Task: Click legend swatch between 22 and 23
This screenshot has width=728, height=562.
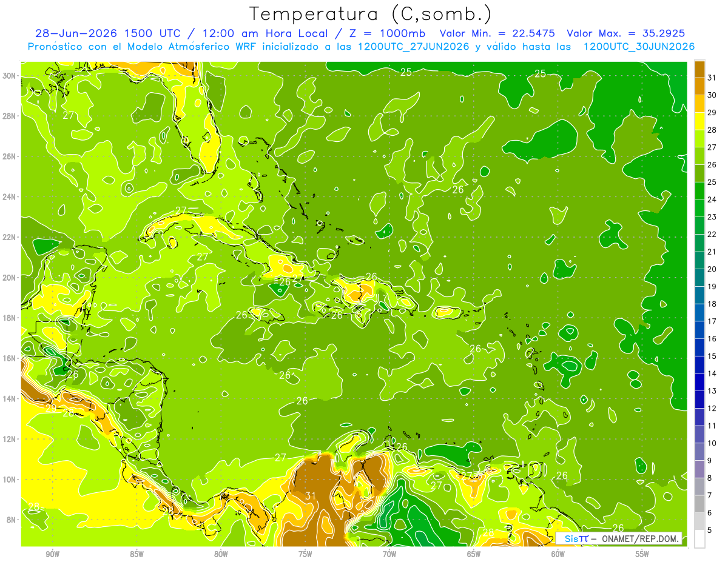Action: click(x=699, y=226)
